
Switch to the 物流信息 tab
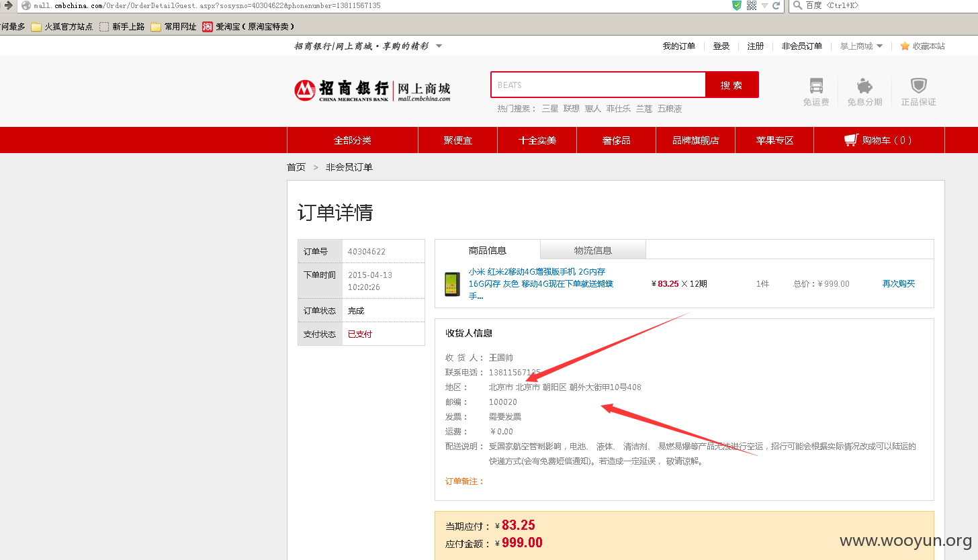(593, 250)
